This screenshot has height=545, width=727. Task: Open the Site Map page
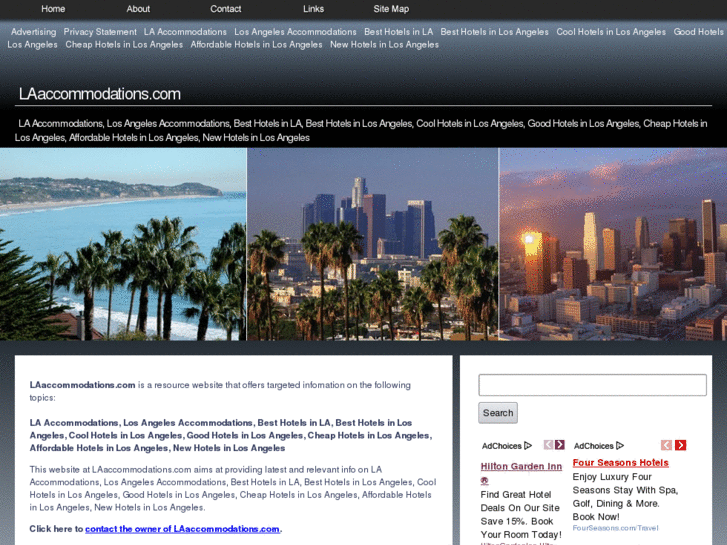pyautogui.click(x=391, y=9)
